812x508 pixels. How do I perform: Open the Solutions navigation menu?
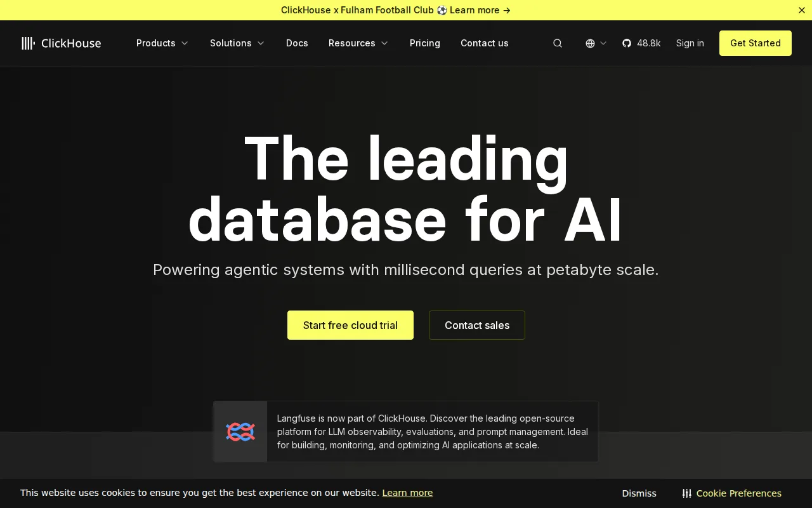(231, 43)
